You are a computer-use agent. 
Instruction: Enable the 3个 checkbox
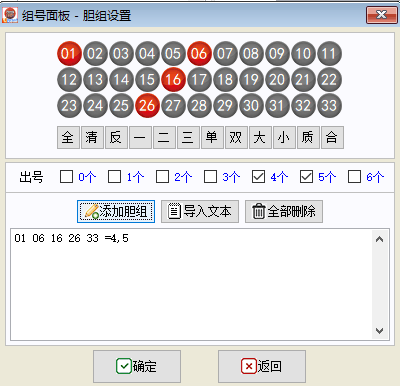coord(210,177)
